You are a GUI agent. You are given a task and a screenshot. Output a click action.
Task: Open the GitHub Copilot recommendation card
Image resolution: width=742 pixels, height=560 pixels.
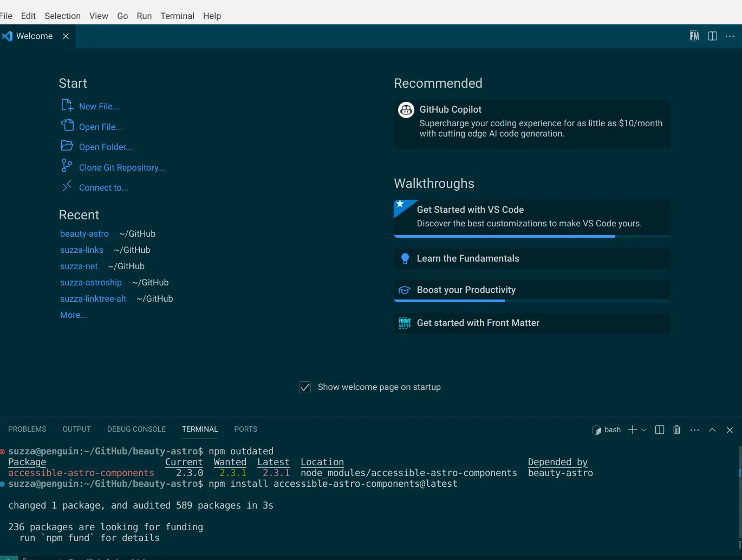pyautogui.click(x=532, y=124)
